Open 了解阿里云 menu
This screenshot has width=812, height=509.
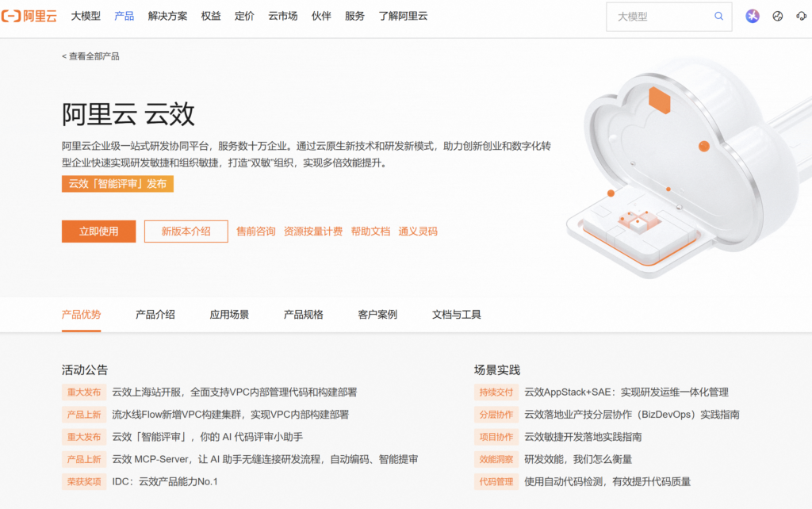click(x=403, y=16)
